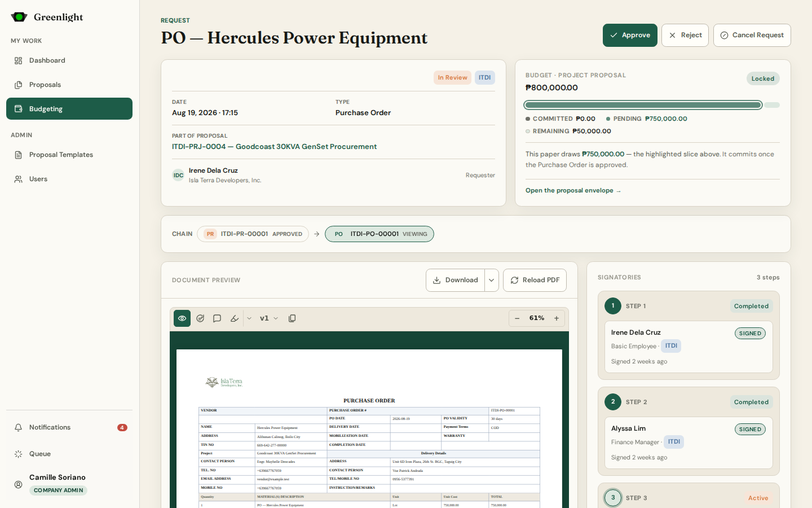
Task: Click the In Review status badge
Action: 452,77
